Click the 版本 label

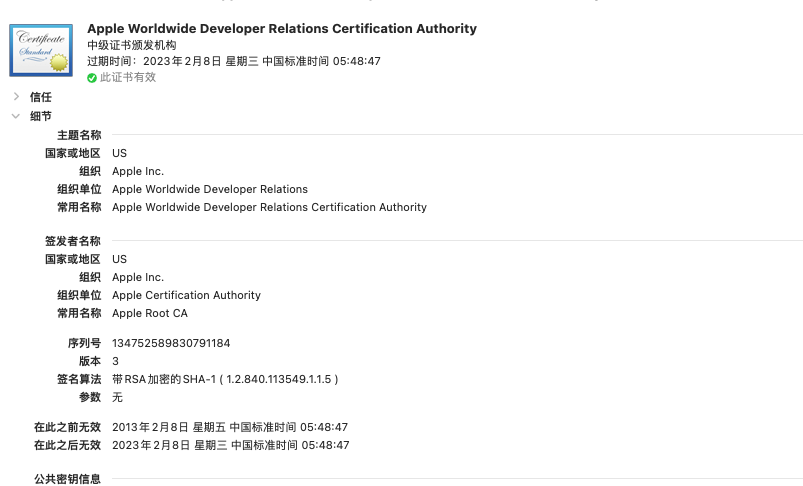pos(90,362)
